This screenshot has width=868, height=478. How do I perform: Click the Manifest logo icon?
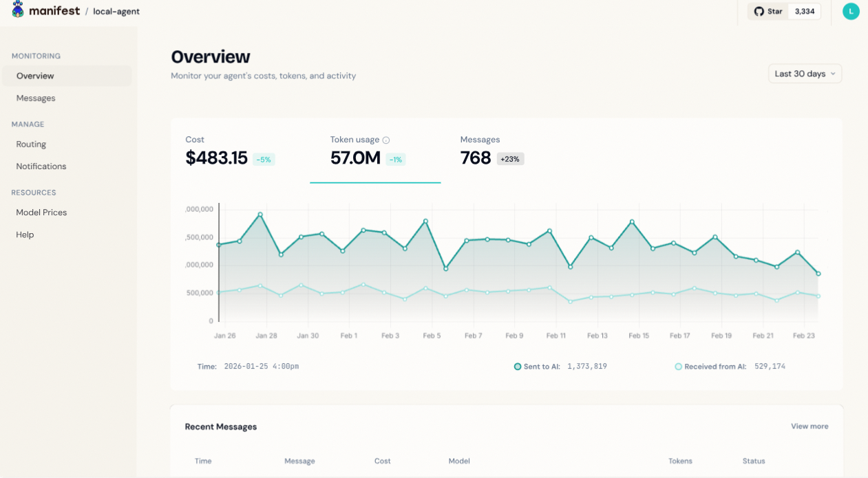click(x=18, y=10)
